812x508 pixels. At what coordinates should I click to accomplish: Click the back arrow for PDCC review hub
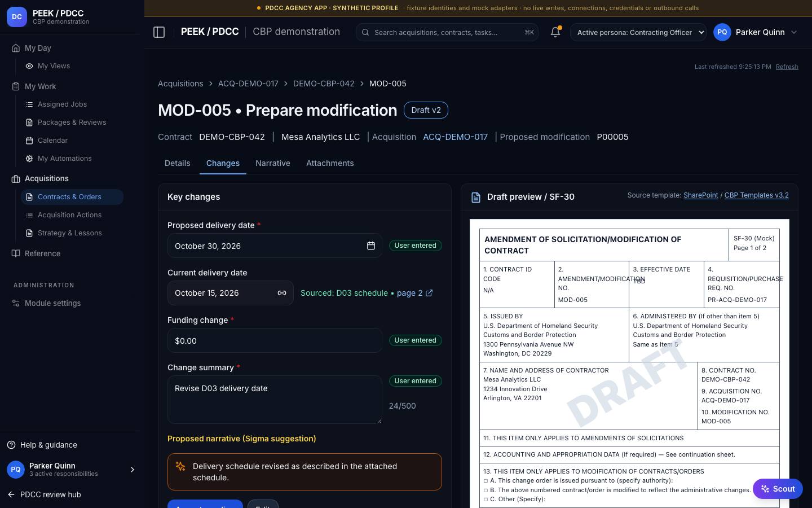pos(11,494)
